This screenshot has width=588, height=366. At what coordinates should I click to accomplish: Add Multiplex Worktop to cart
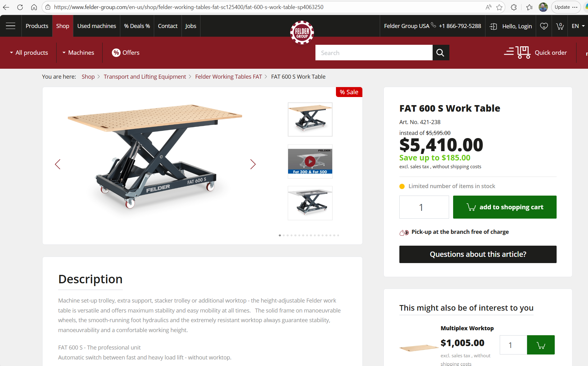click(541, 345)
